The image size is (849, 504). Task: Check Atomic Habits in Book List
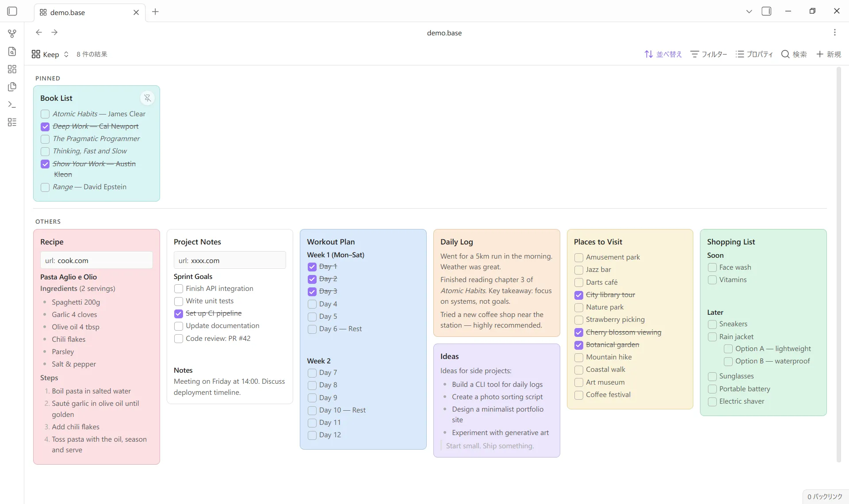(x=45, y=114)
